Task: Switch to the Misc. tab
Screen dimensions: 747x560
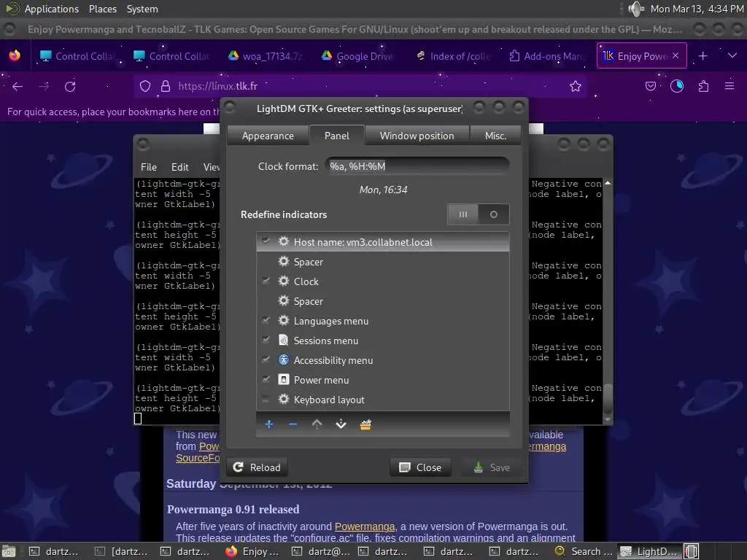Action: pos(495,136)
